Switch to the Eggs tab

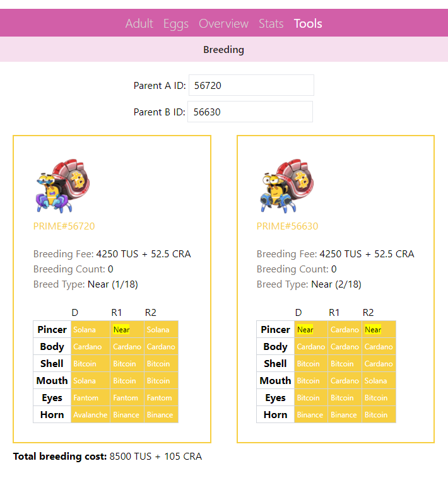(x=175, y=24)
